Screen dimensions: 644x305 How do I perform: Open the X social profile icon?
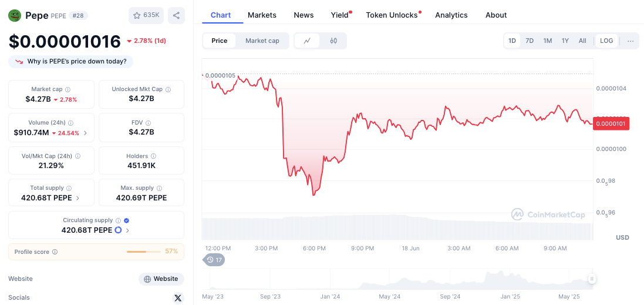pyautogui.click(x=178, y=297)
